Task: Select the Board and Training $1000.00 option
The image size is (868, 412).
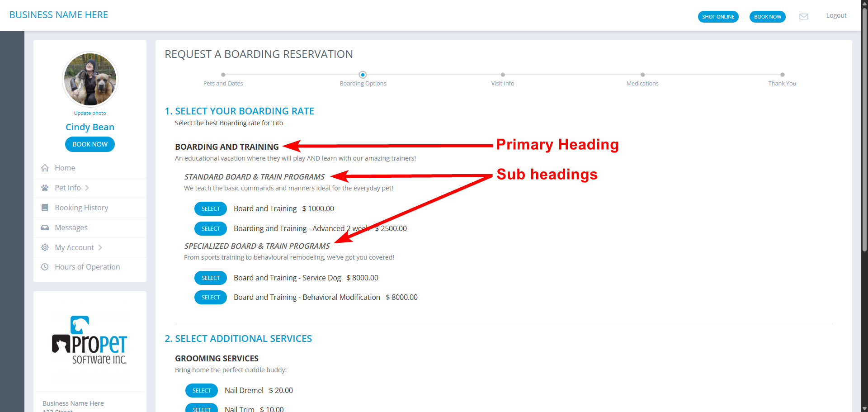Action: [211, 208]
